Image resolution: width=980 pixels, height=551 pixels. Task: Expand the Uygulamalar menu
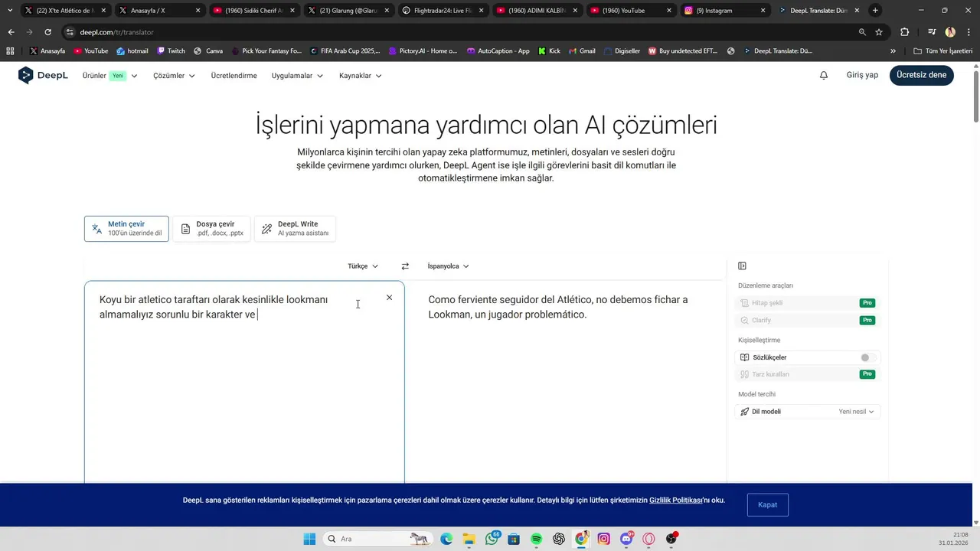pyautogui.click(x=297, y=76)
